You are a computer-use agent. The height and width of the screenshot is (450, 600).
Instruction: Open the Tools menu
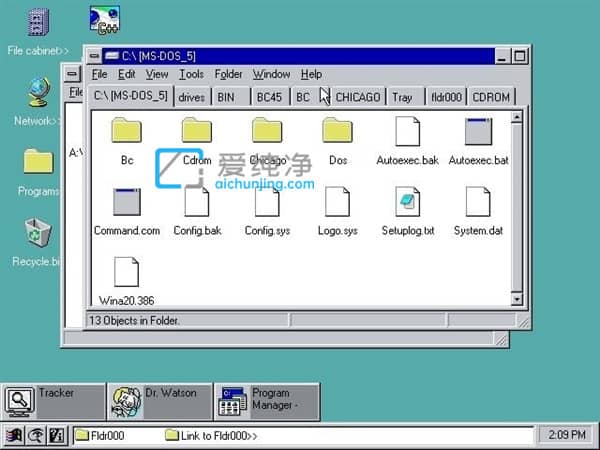point(192,74)
